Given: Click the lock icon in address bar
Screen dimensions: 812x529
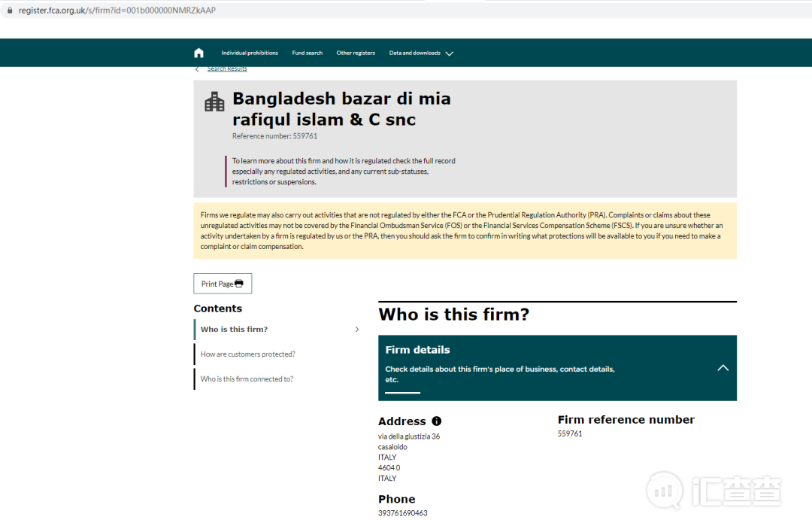Looking at the screenshot, I should (x=10, y=11).
